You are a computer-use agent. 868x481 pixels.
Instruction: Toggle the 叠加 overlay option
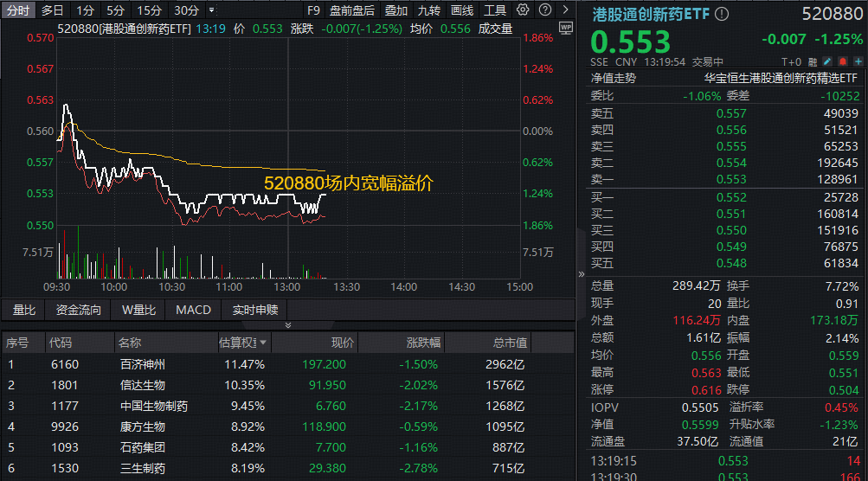(396, 10)
